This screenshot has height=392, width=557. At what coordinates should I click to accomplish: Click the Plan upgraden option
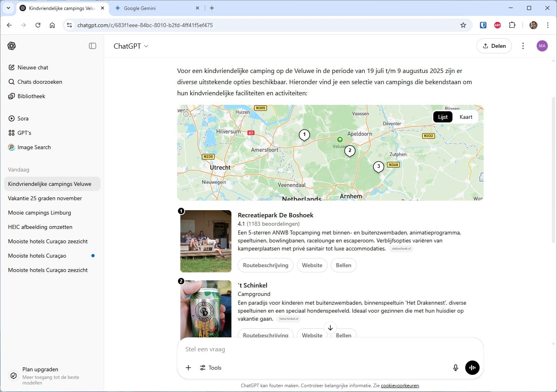[52, 376]
